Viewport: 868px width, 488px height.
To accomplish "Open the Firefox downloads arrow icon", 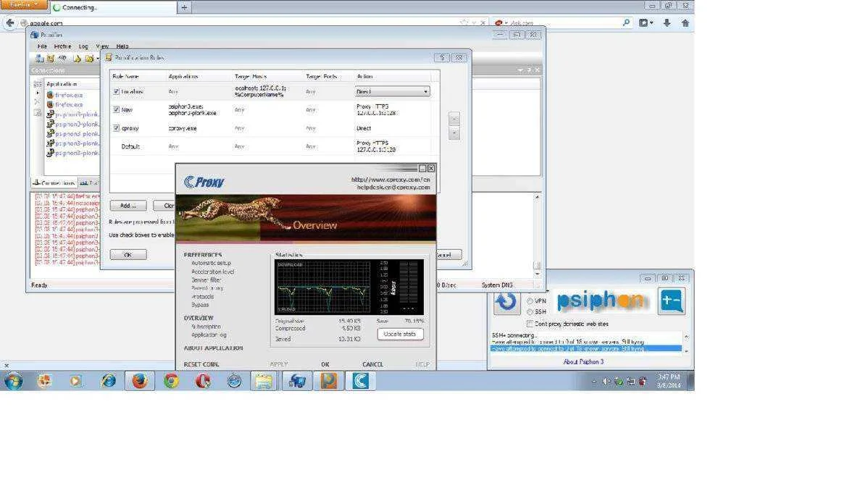I will [667, 23].
